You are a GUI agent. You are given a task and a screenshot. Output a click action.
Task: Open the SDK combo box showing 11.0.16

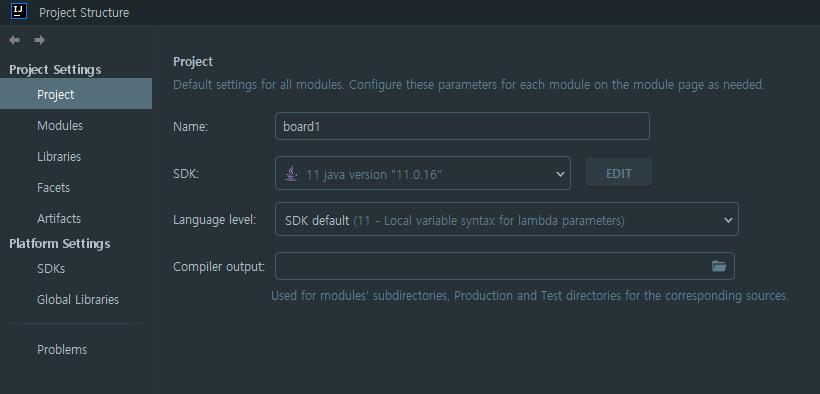click(423, 173)
